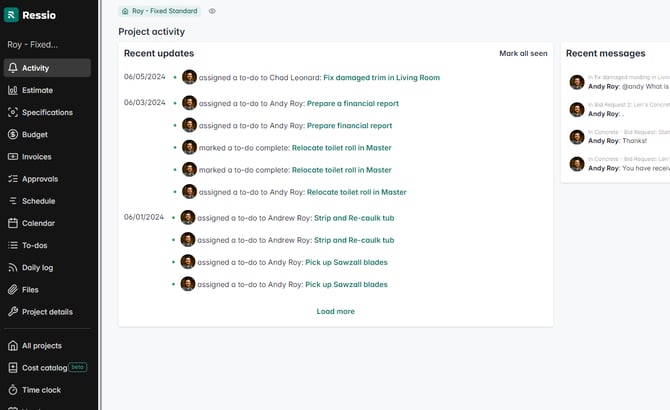Click the Load more link

[335, 311]
